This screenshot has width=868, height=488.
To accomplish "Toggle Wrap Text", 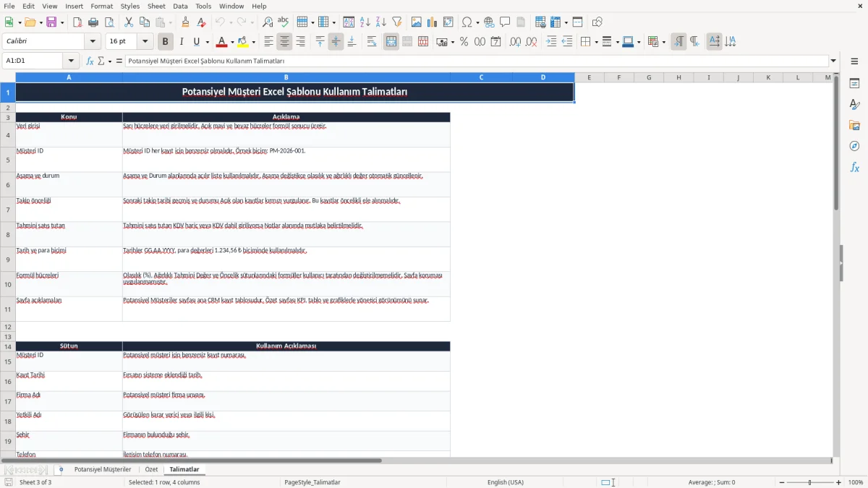I will tap(371, 42).
